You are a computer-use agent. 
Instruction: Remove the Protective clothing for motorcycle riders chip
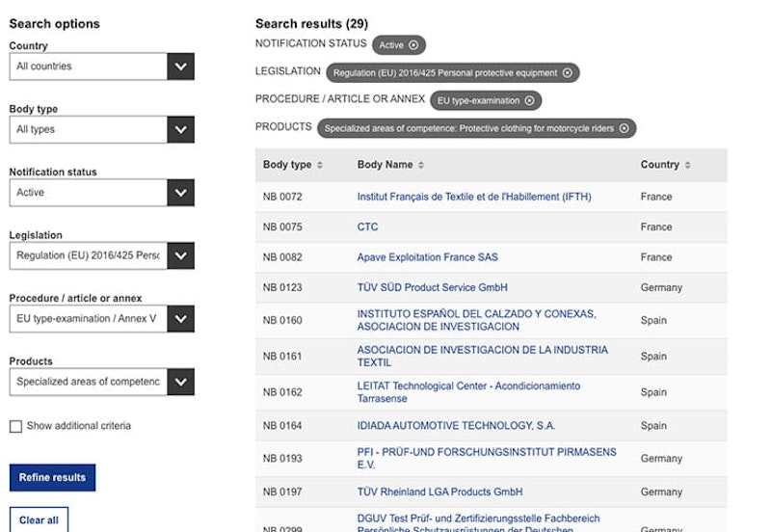(624, 128)
